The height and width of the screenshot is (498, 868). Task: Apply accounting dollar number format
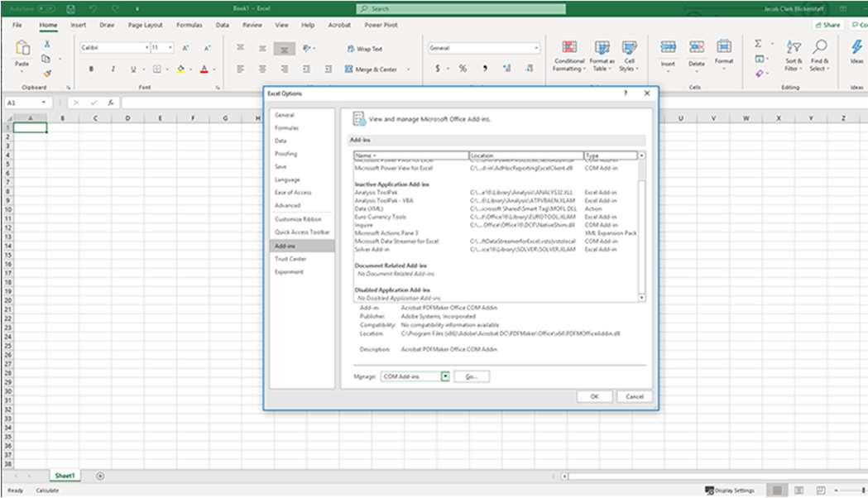point(438,69)
